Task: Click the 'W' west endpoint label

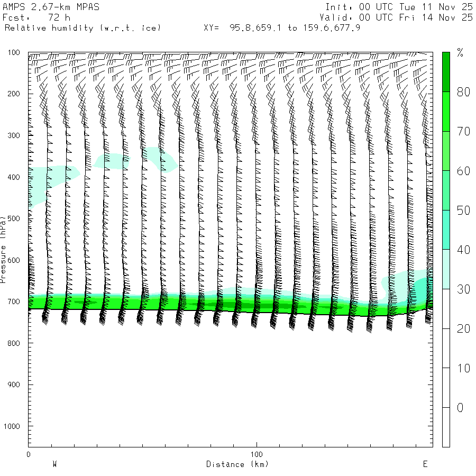Action: coord(54,464)
